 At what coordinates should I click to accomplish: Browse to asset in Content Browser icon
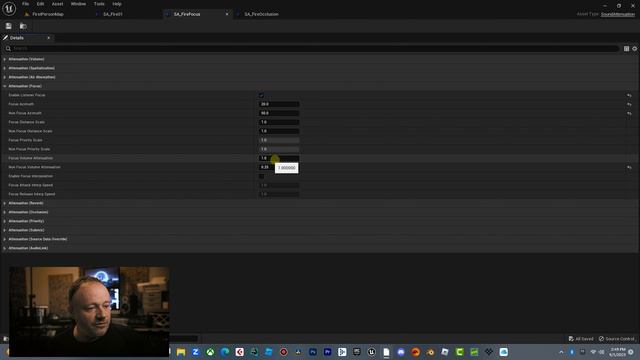point(23,26)
